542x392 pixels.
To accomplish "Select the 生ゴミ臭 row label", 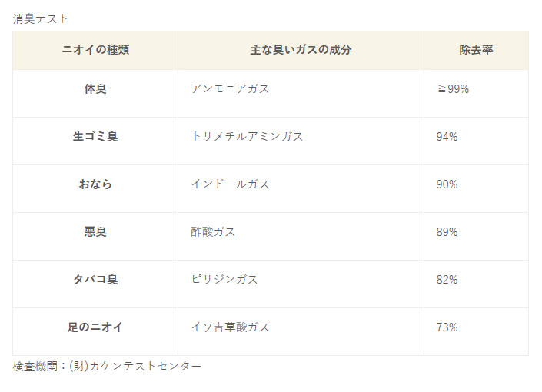I will pos(95,137).
